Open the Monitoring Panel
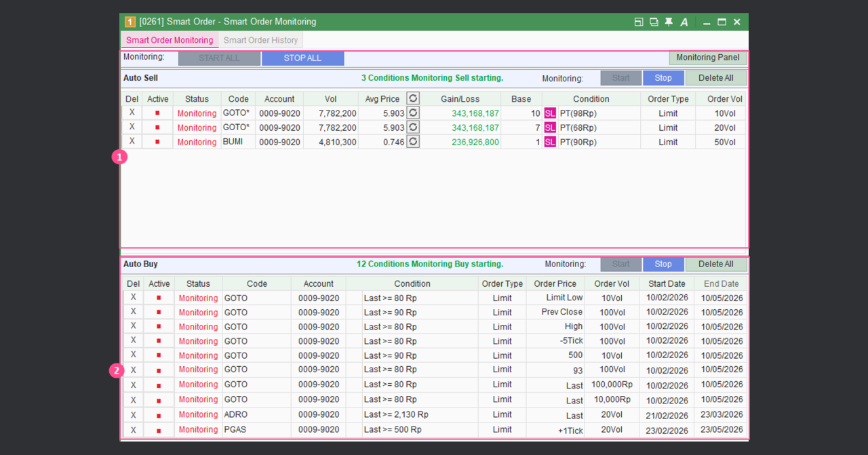This screenshot has height=455, width=868. click(x=708, y=58)
